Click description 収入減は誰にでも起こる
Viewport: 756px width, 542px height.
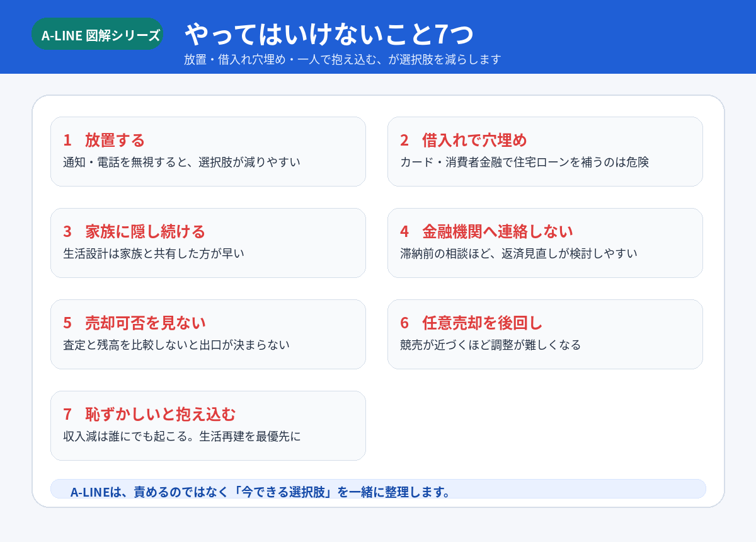tap(182, 436)
